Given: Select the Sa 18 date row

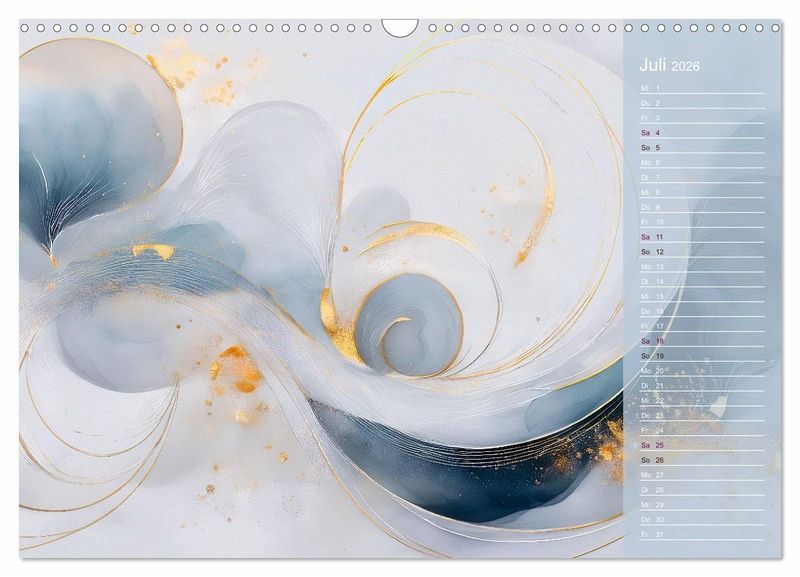Looking at the screenshot, I should (x=700, y=341).
